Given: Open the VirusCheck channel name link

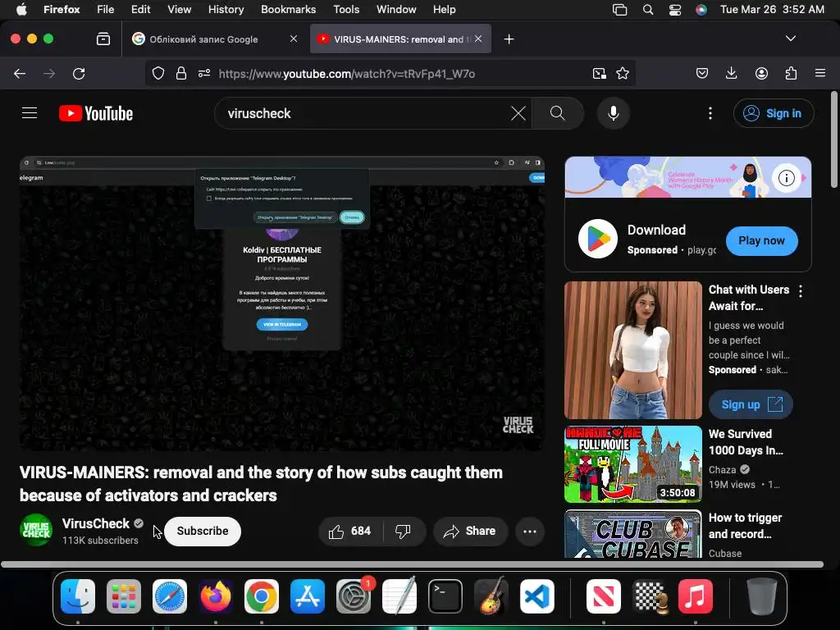Looking at the screenshot, I should click(96, 523).
